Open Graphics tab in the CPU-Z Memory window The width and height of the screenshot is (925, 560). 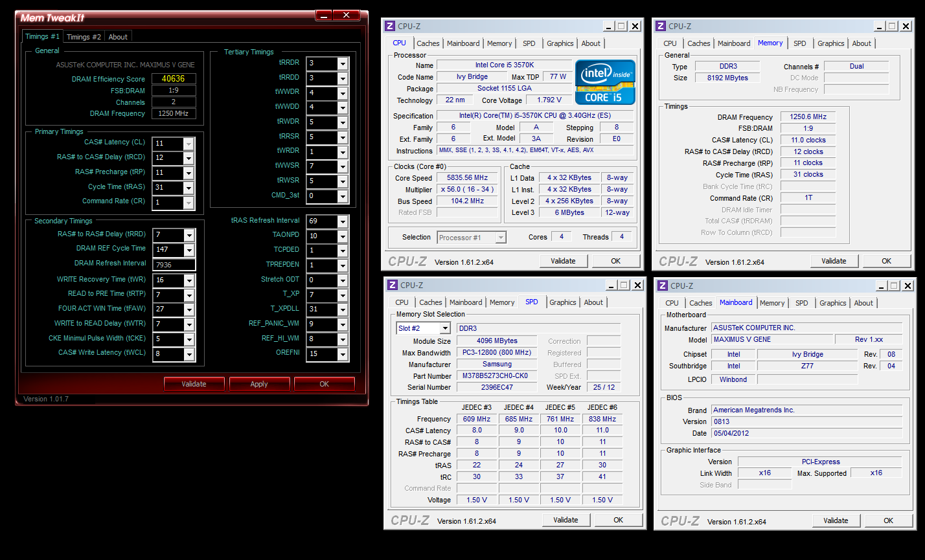click(830, 43)
